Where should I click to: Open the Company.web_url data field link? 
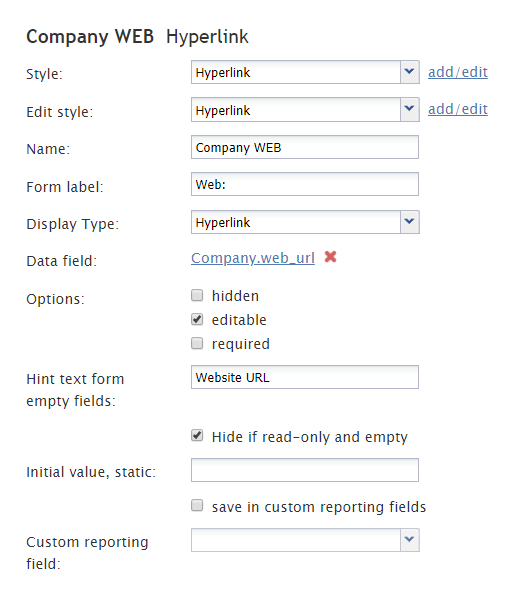click(x=253, y=258)
